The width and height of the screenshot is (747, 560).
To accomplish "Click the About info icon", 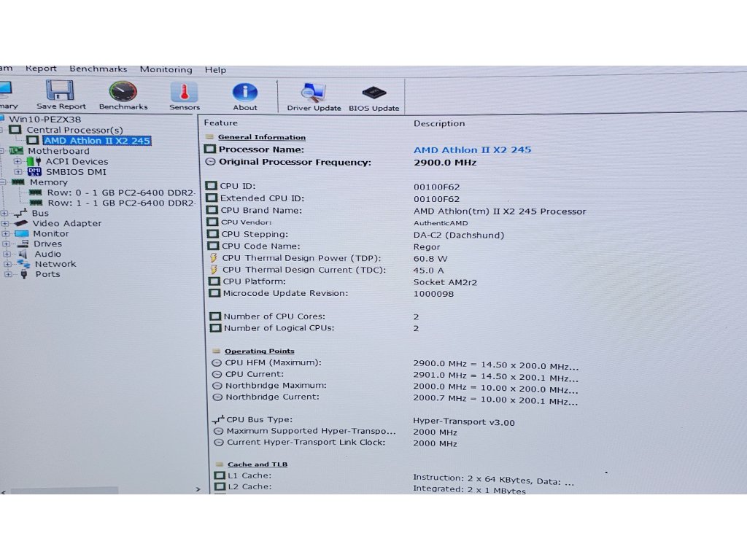I will pos(245,93).
